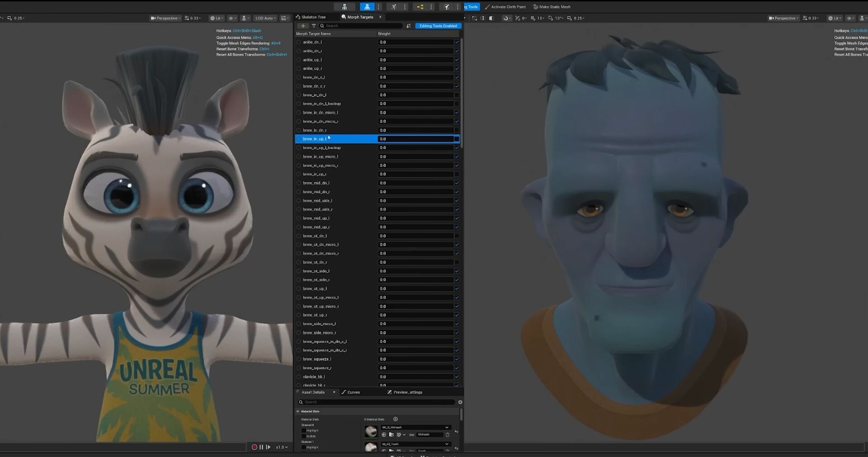Switch to the Skeleton Tree tab
Image resolution: width=868 pixels, height=457 pixels.
click(x=311, y=17)
